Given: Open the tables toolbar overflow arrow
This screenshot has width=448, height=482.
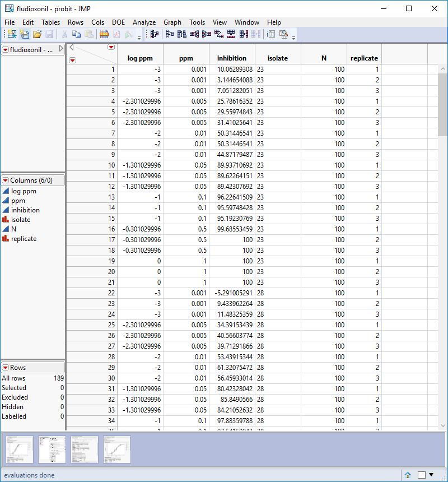Looking at the screenshot, I should tap(293, 38).
